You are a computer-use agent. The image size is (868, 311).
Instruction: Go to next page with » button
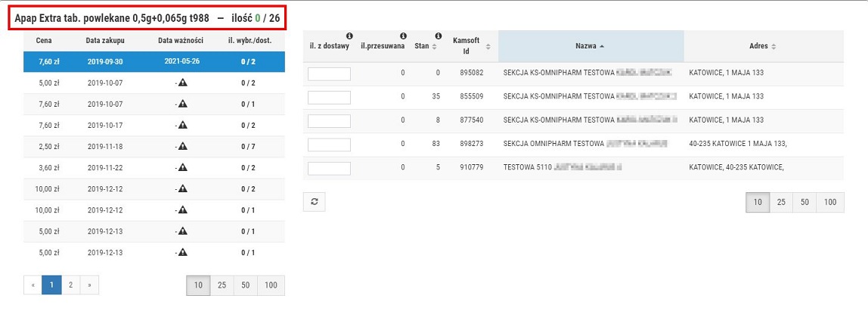(89, 285)
